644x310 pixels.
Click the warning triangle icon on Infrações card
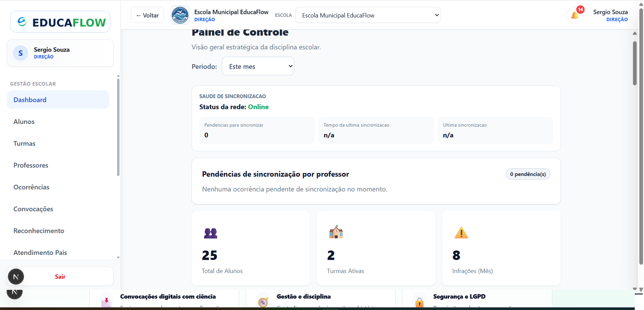point(461,233)
